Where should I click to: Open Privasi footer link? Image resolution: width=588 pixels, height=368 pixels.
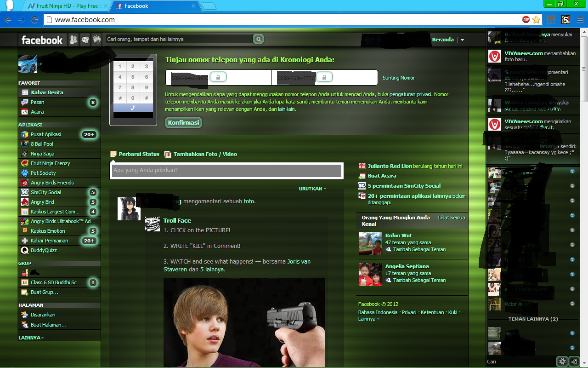409,312
